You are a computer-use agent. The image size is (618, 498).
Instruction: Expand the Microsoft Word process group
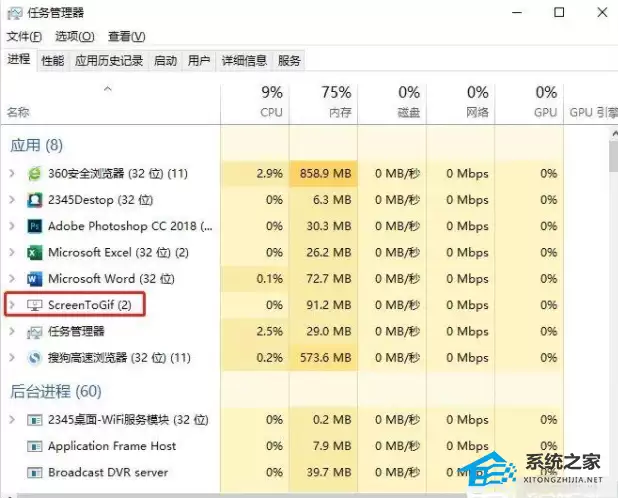tap(12, 279)
